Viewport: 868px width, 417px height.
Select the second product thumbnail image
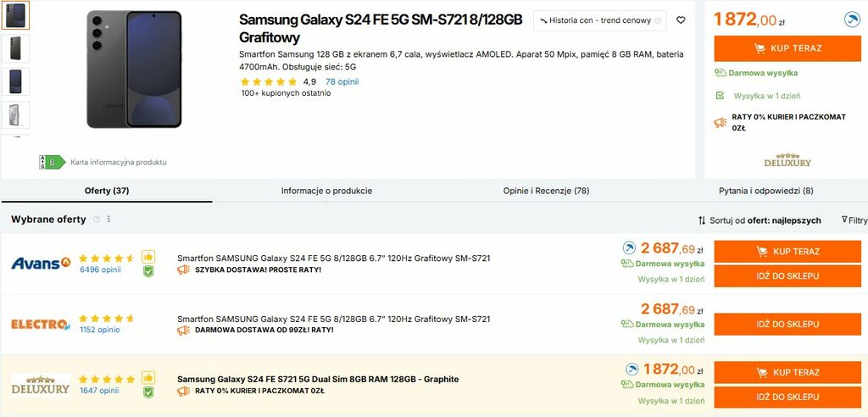(x=16, y=48)
